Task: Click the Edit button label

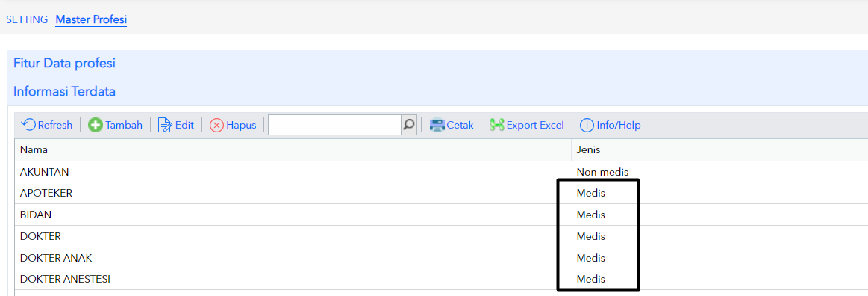Action: tap(184, 126)
